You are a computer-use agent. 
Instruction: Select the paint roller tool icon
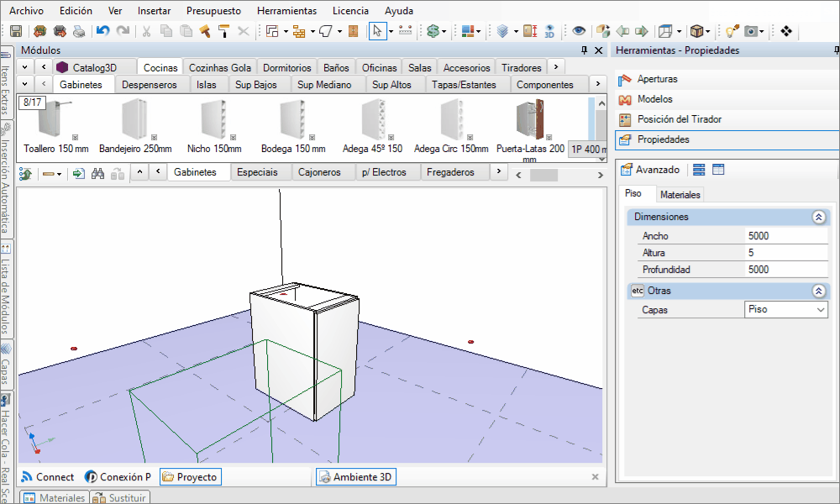224,31
